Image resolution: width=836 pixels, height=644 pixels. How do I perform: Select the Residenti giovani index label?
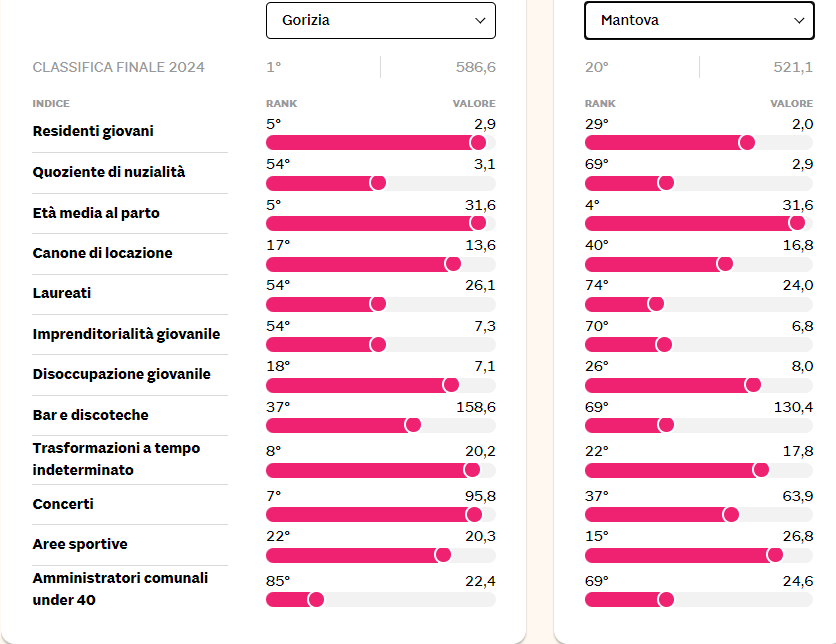[x=93, y=131]
